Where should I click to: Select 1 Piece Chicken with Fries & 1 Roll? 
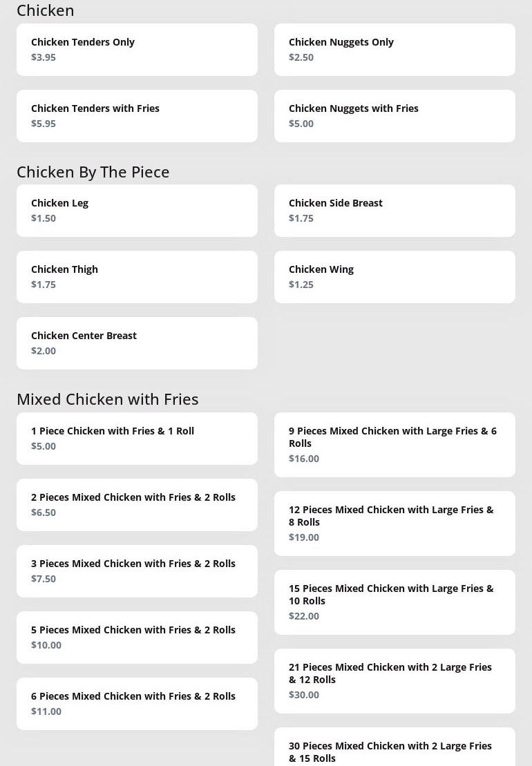coord(137,439)
